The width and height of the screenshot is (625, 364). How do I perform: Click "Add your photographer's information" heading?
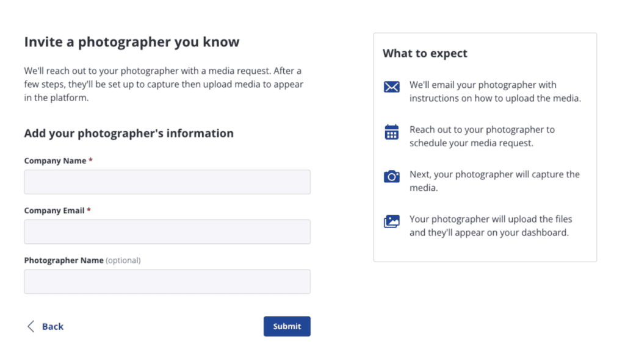pyautogui.click(x=129, y=133)
